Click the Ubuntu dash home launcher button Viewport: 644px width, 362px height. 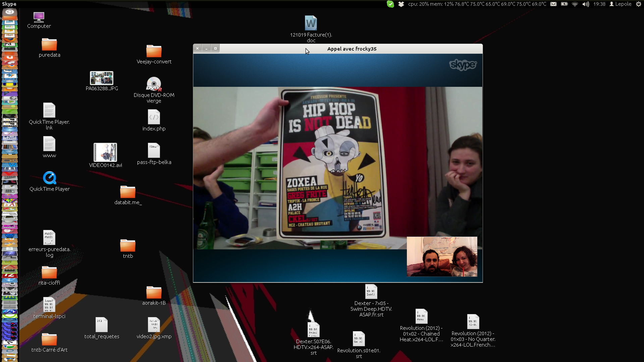pos(10,12)
